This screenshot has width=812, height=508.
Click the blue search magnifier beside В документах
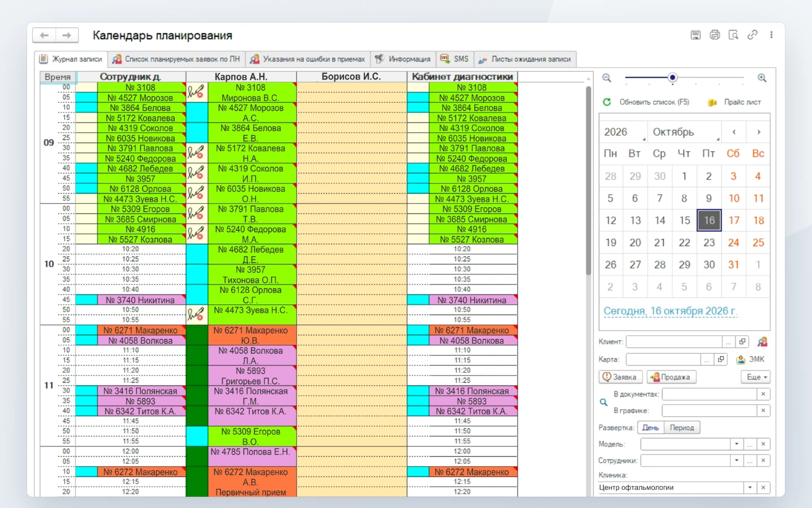click(603, 402)
